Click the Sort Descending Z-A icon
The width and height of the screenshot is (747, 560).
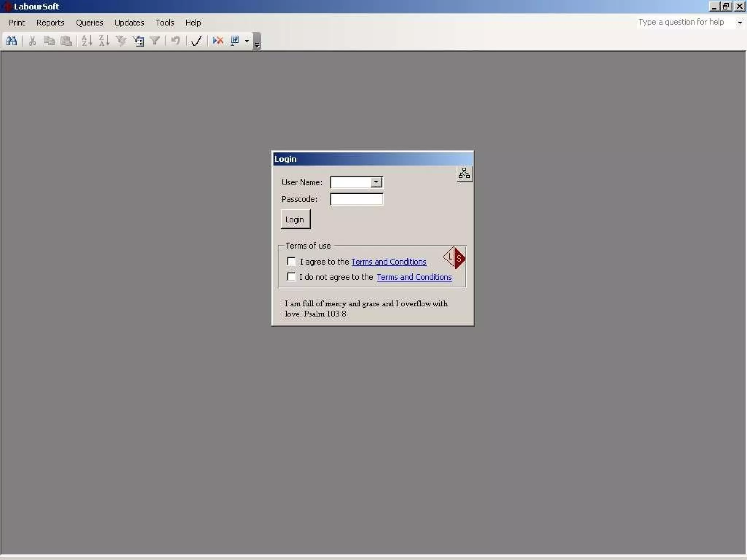tap(104, 40)
